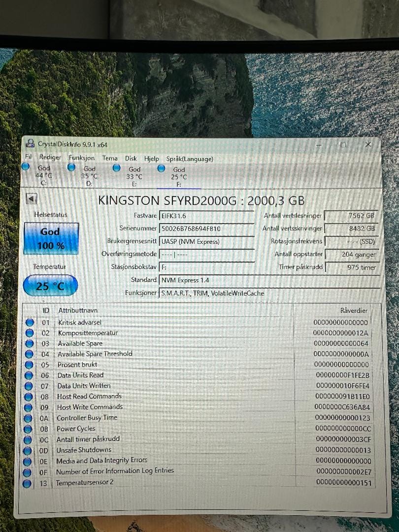Click status circle for Available Spare row

click(30, 344)
